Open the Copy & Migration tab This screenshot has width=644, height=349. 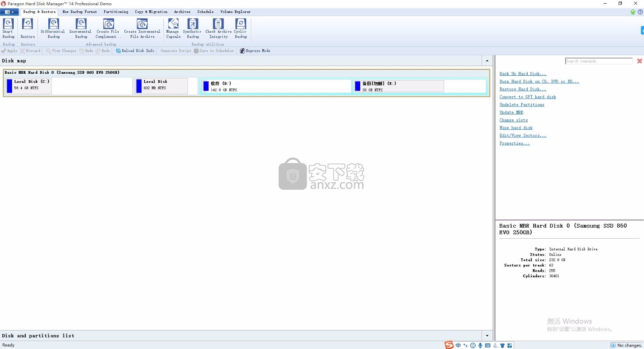pyautogui.click(x=151, y=12)
